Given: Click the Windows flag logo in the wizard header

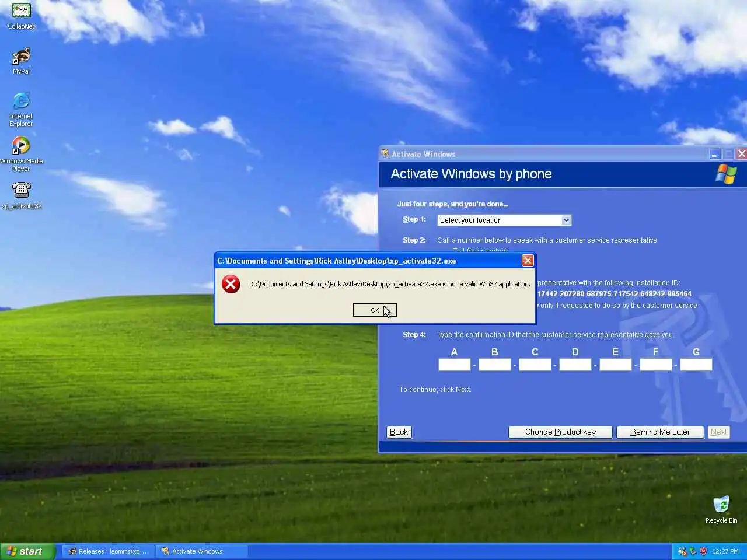Looking at the screenshot, I should tap(726, 174).
